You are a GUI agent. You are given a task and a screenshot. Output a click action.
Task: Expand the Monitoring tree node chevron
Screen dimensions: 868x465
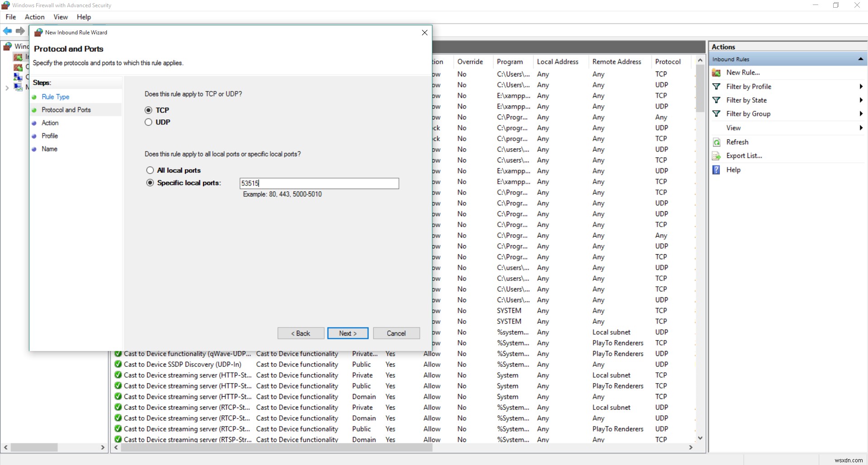tap(7, 88)
